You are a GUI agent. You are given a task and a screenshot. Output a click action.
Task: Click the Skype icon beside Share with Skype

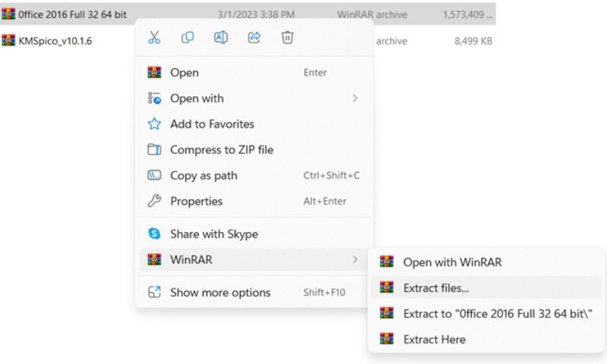point(154,234)
